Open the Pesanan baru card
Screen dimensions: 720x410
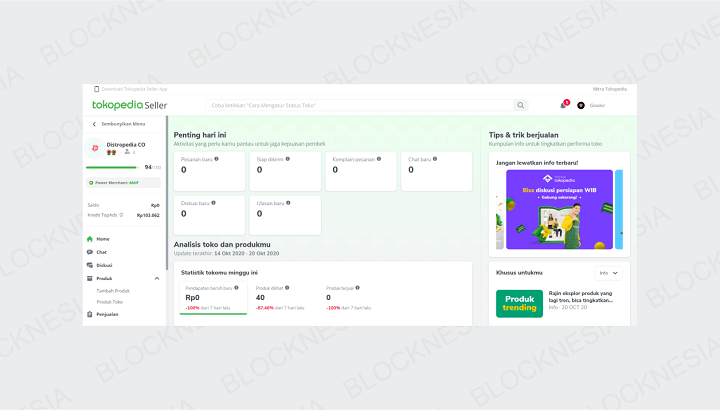click(x=209, y=171)
